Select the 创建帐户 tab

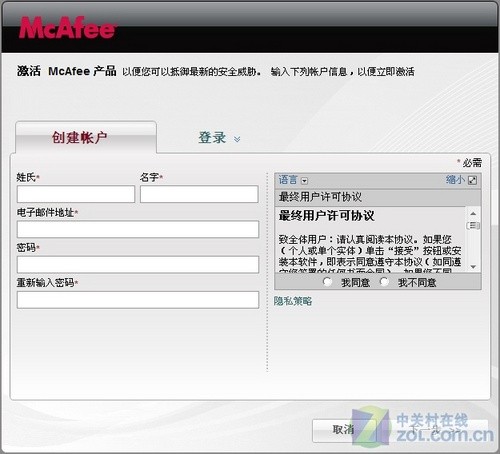click(x=86, y=137)
